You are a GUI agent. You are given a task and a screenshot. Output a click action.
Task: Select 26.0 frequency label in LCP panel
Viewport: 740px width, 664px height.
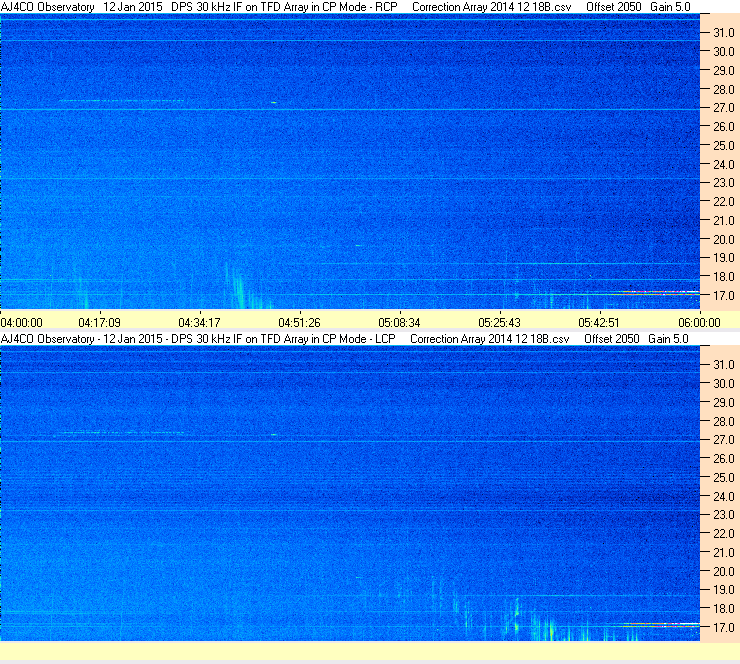point(723,459)
